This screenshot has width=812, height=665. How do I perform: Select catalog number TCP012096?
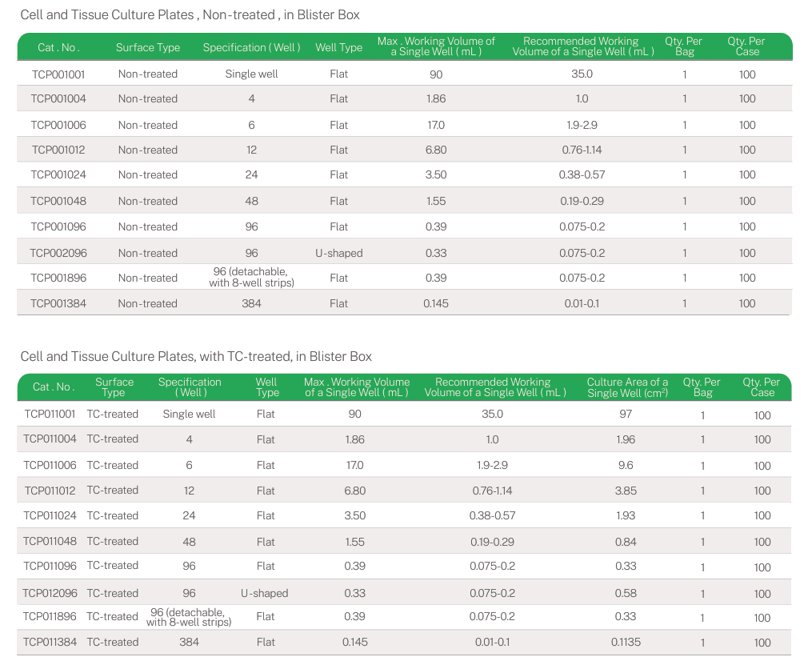coord(50,593)
